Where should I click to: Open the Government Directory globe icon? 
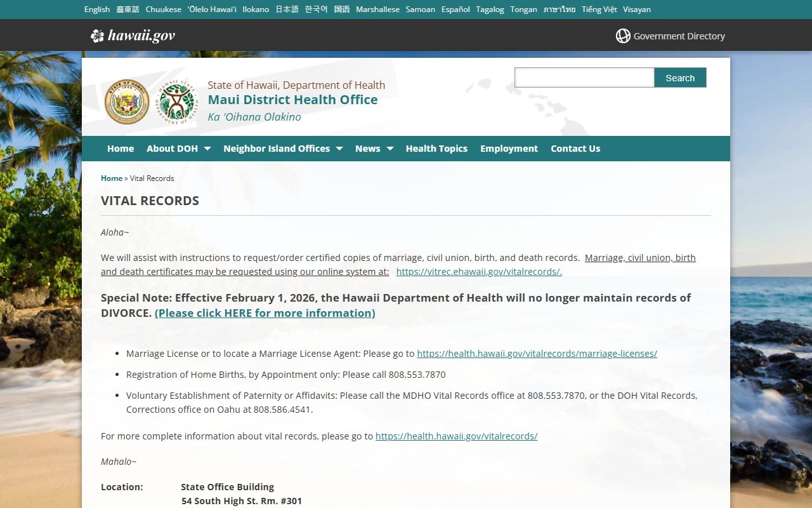(623, 36)
